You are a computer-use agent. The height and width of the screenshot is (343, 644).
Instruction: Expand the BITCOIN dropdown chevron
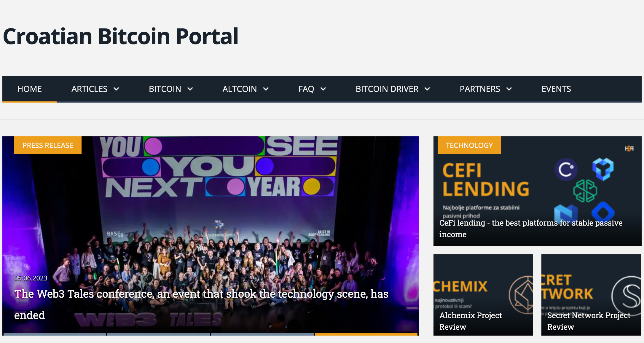[190, 89]
